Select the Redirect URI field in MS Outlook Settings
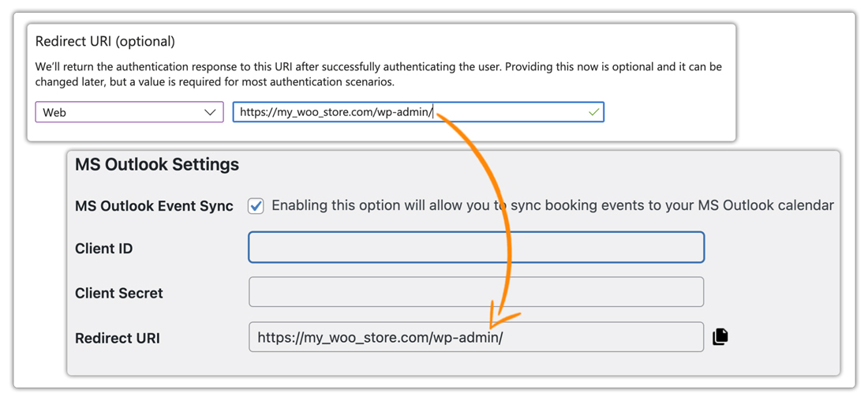 [476, 337]
